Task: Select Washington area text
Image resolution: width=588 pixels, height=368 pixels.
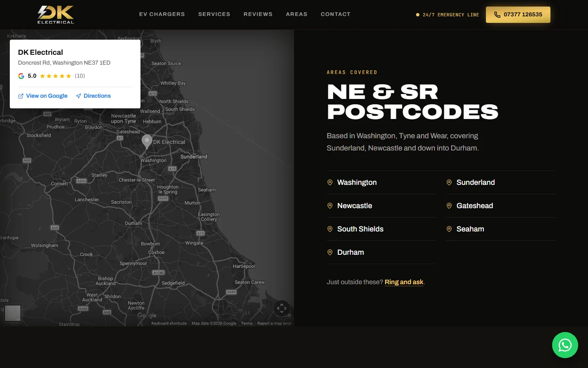Action: coord(357,182)
